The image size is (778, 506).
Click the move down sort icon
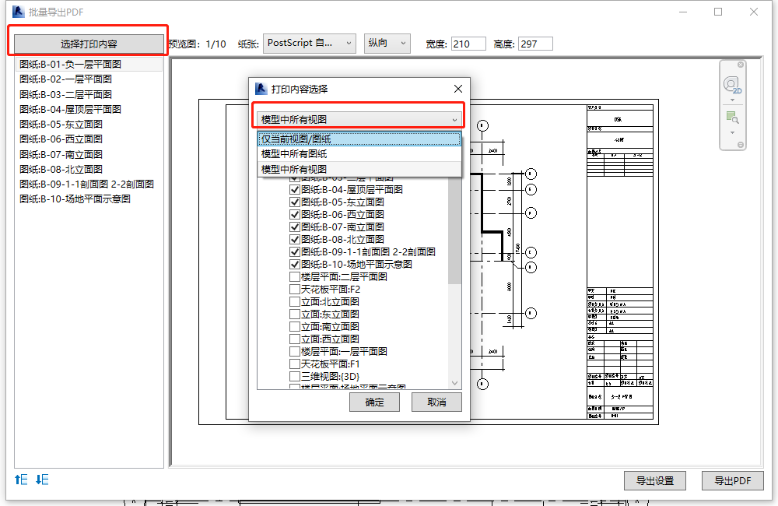[41, 480]
